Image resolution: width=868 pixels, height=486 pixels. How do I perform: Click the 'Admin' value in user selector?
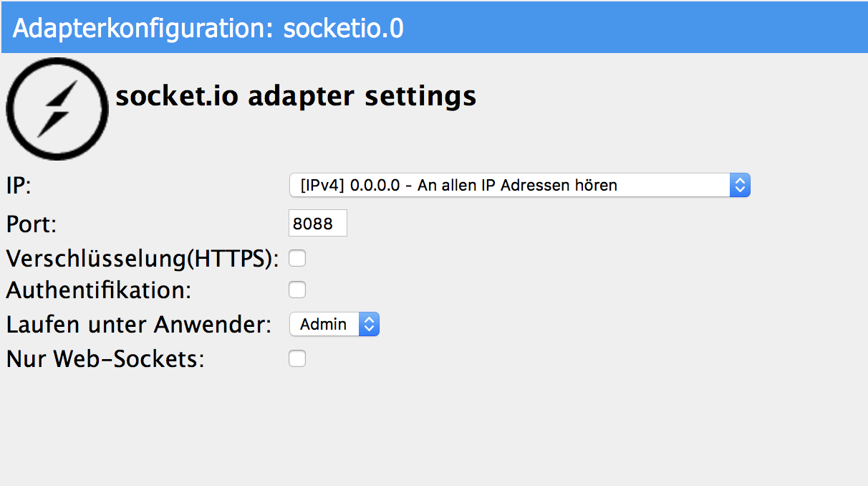[323, 325]
